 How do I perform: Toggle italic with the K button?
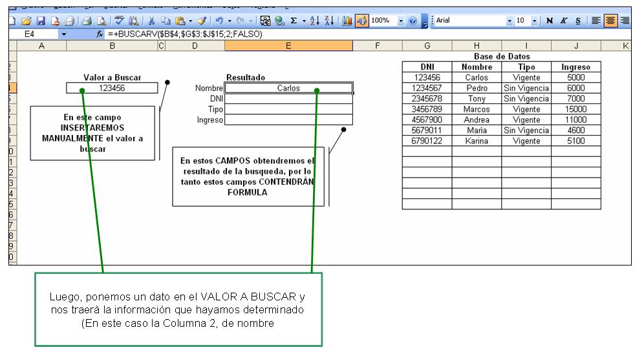click(x=564, y=21)
